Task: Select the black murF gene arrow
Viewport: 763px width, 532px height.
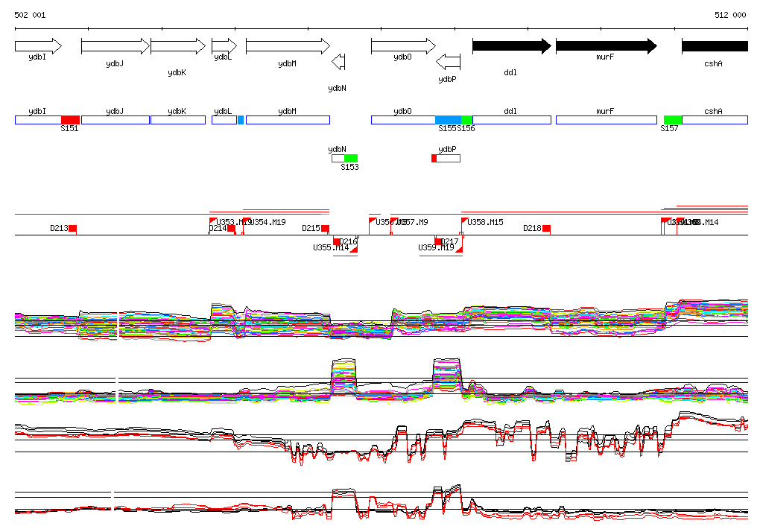Action: coord(607,46)
